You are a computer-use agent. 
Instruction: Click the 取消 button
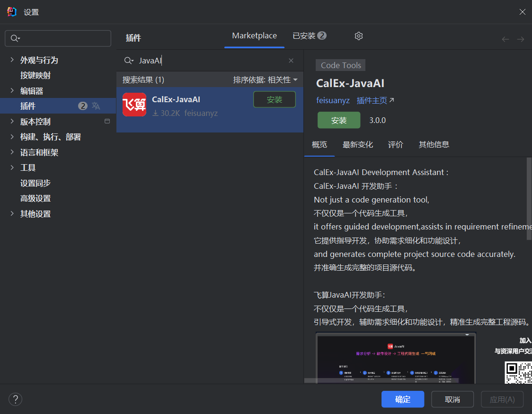pos(452,399)
